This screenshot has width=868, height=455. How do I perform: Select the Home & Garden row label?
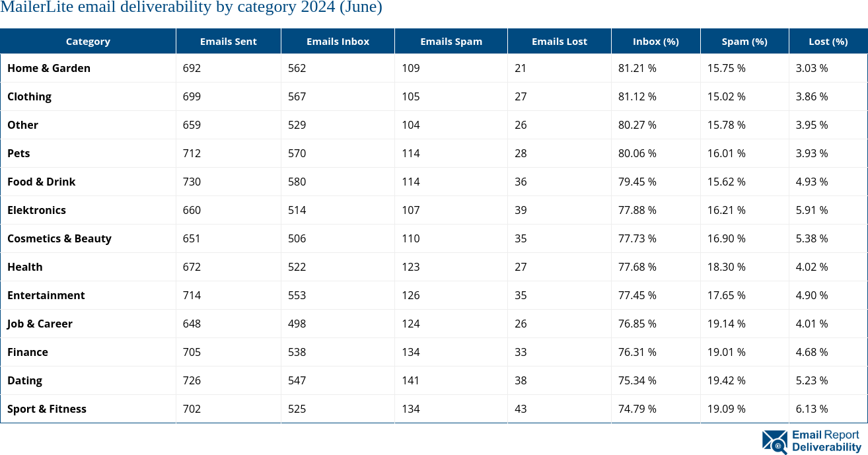pos(49,68)
